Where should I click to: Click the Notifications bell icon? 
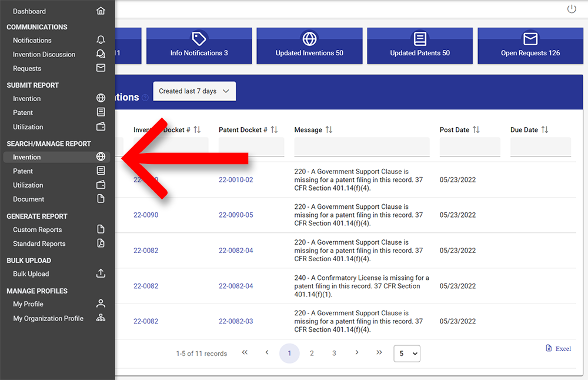[101, 40]
